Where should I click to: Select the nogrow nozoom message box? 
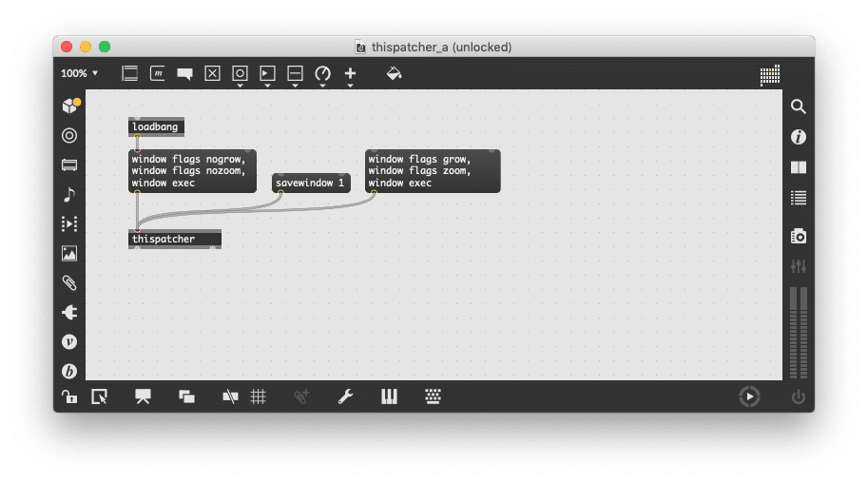point(192,171)
